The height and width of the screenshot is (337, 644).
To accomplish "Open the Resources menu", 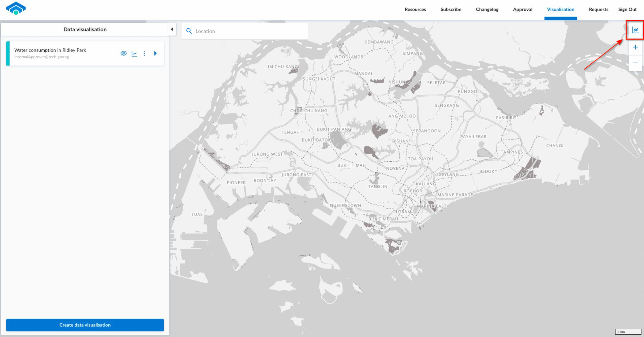I will pyautogui.click(x=415, y=9).
